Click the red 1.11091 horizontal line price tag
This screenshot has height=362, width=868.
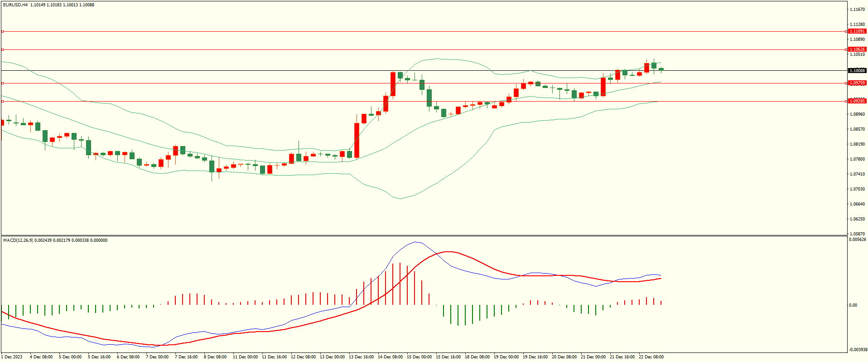pos(857,31)
